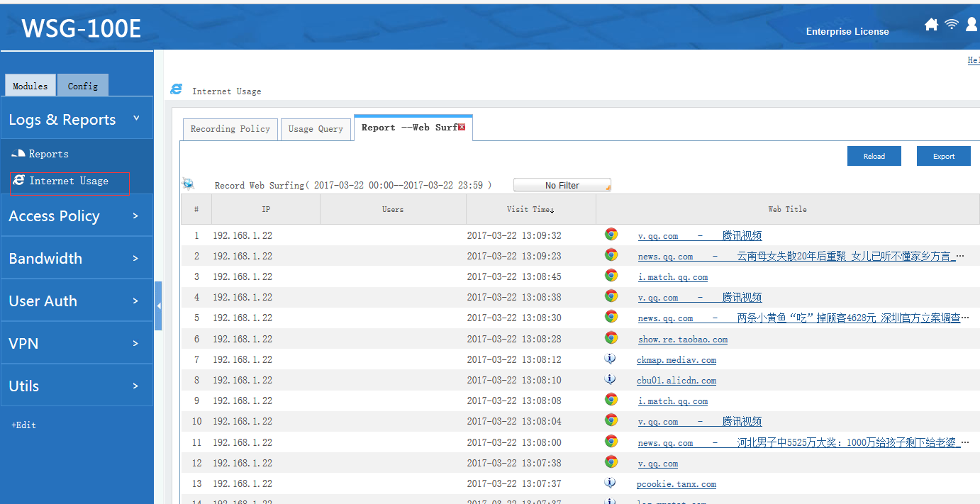
Task: Open the pcookie.tanx.com link
Action: [x=676, y=484]
